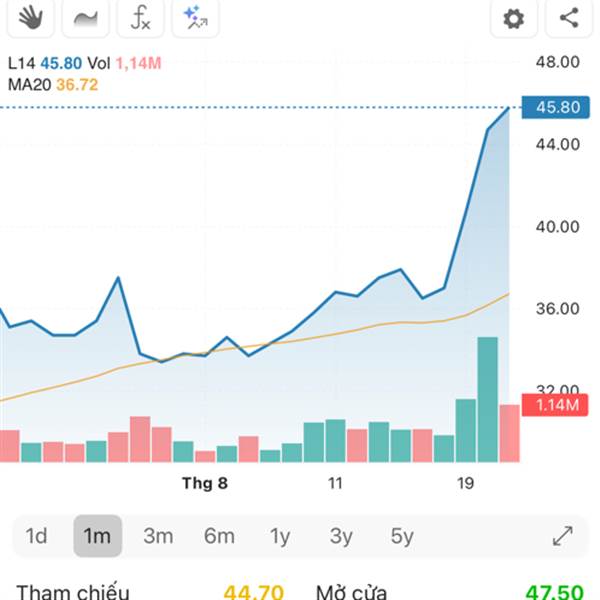Select the hand pan tool icon
The width and height of the screenshot is (600, 600).
pyautogui.click(x=31, y=18)
